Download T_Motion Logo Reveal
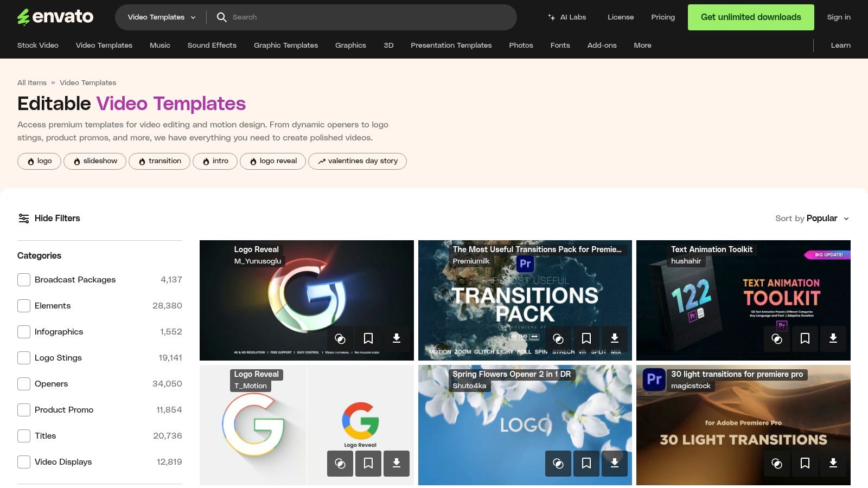The width and height of the screenshot is (868, 488). pyautogui.click(x=397, y=464)
